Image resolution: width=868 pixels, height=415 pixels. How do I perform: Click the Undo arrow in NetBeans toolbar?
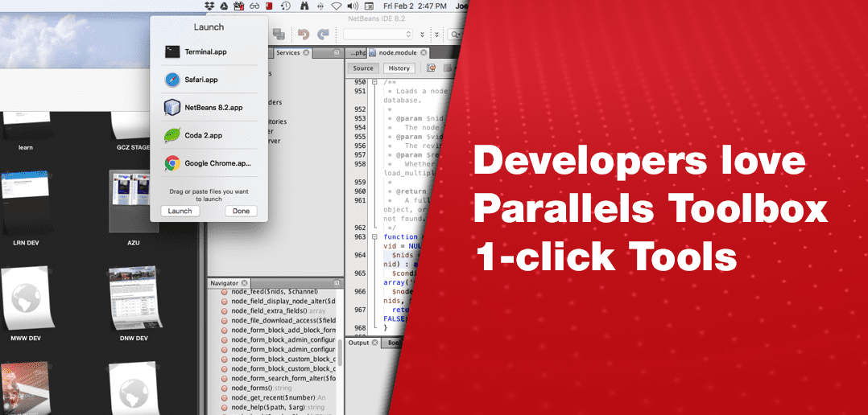[304, 34]
